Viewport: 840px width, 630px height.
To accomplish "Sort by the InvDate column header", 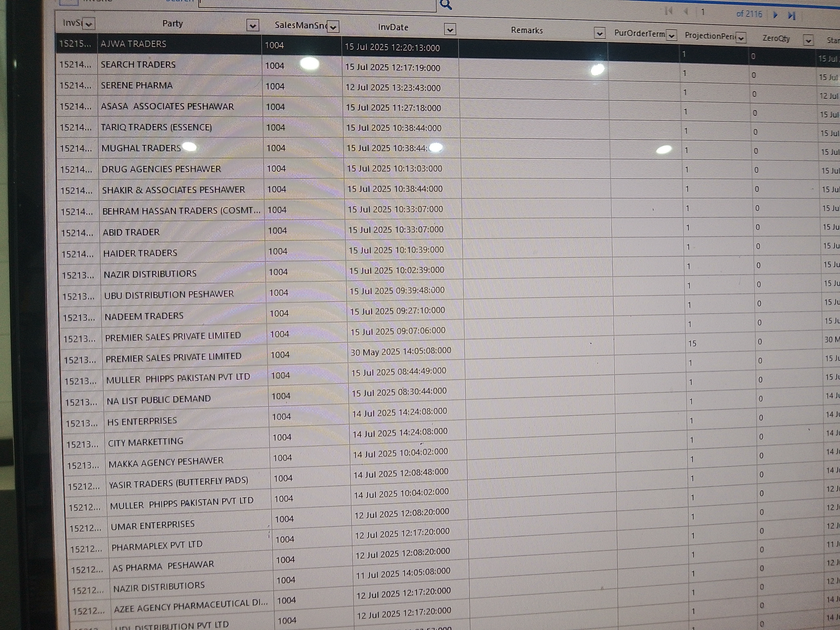I will [393, 27].
